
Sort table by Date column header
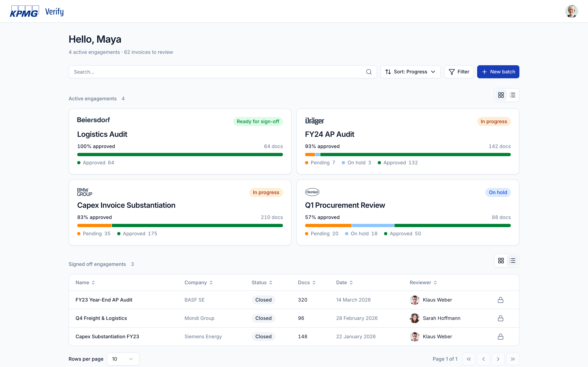tap(344, 283)
